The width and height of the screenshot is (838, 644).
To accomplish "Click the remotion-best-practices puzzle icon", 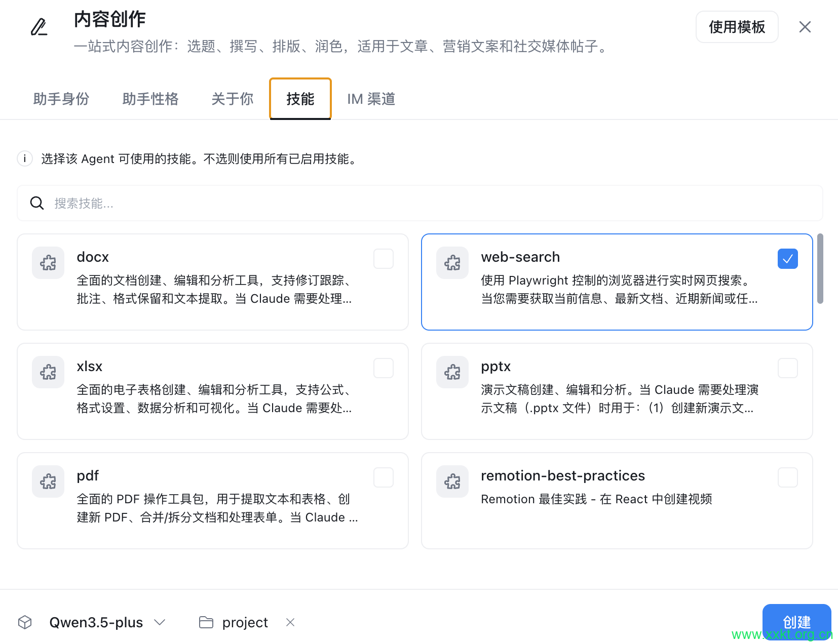I will tap(452, 481).
